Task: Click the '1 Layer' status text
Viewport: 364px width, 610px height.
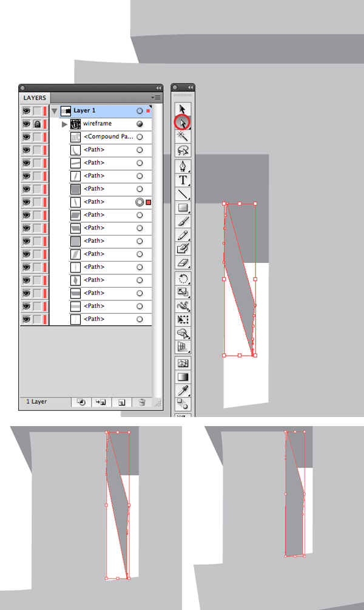Action: click(36, 401)
